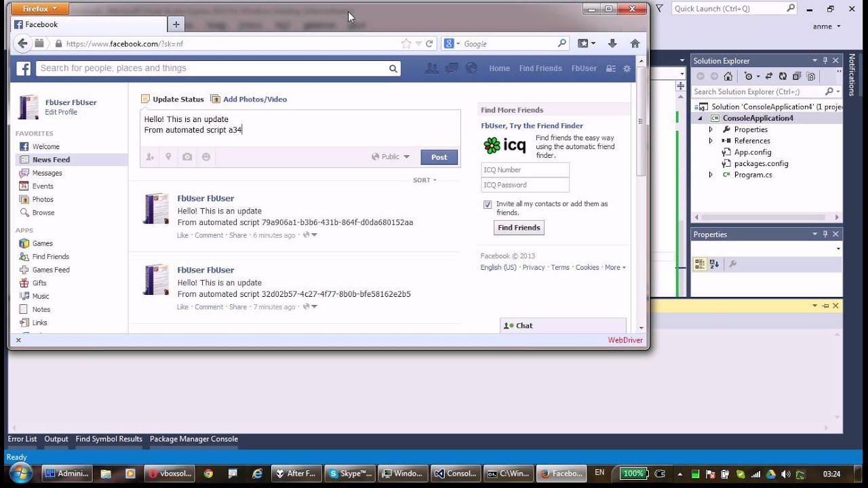The width and height of the screenshot is (868, 488).
Task: Select Update Status tab
Action: (172, 99)
